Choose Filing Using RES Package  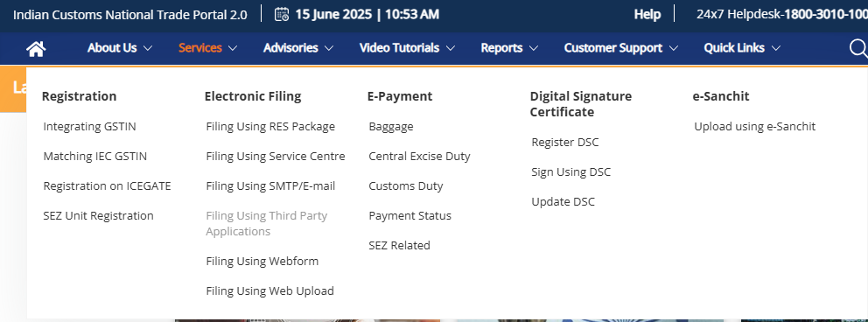click(x=270, y=126)
